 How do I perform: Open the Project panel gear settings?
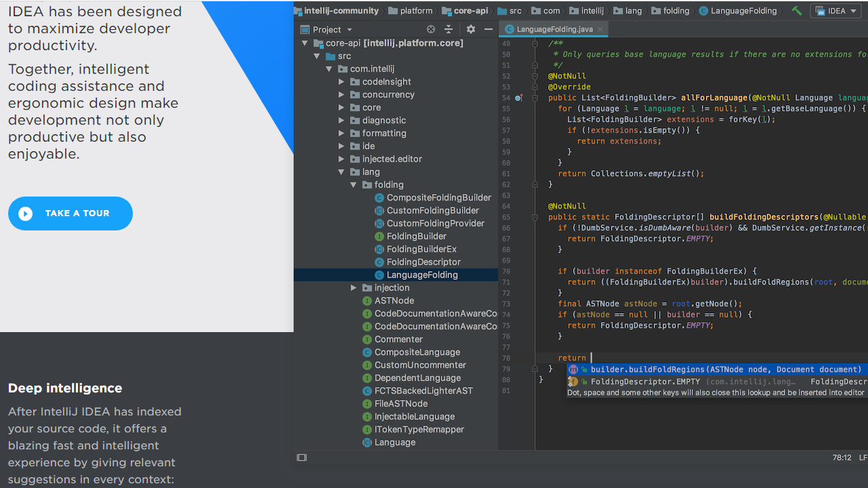click(x=471, y=29)
